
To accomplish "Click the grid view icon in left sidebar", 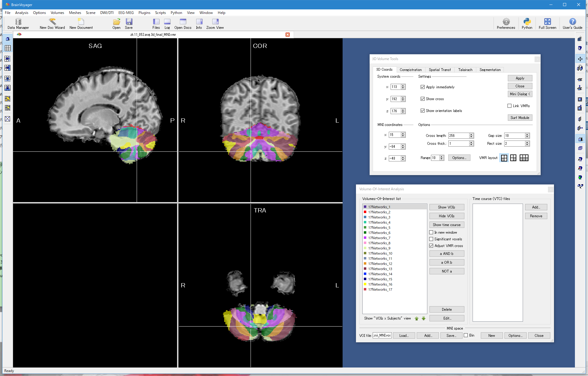I will coord(8,48).
